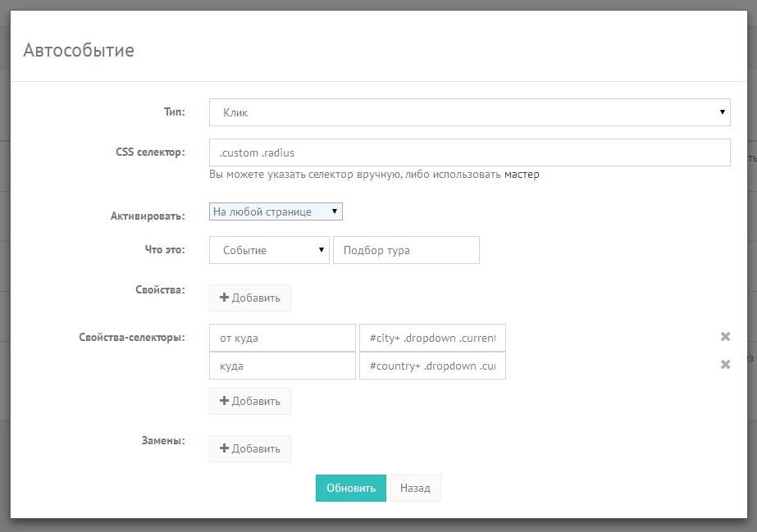Open the selector мастер link
This screenshot has width=757, height=532.
point(522,175)
